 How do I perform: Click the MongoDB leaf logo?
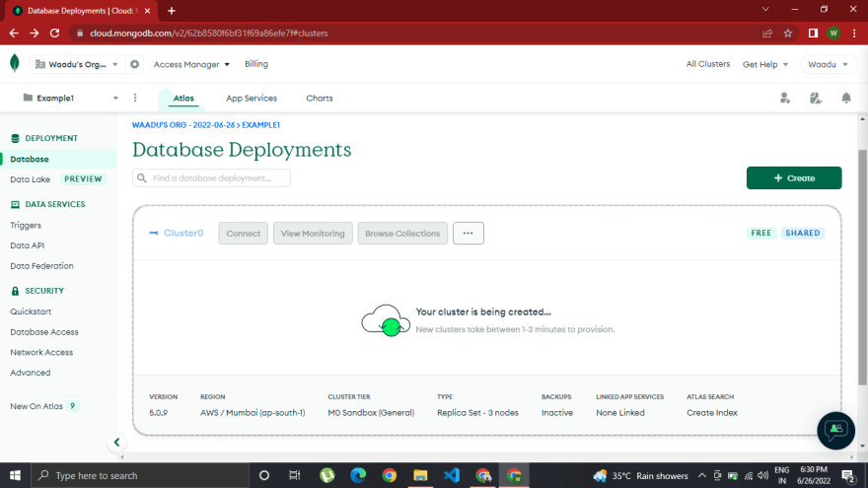pos(15,63)
